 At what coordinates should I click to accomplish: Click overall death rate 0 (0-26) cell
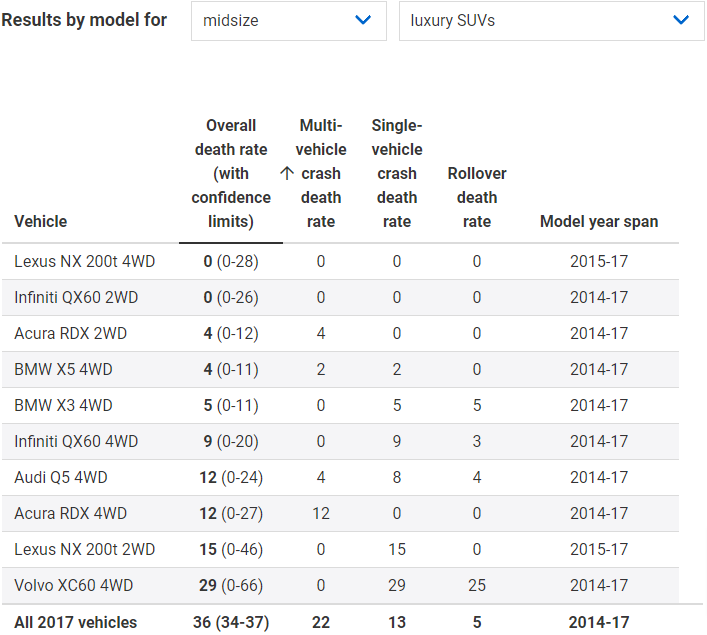tap(231, 298)
